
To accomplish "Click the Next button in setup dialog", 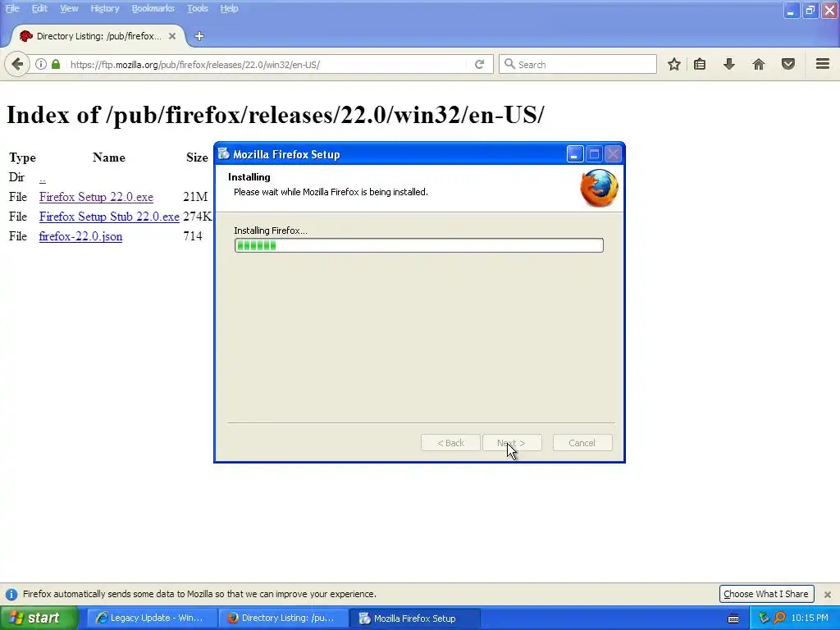I will tap(512, 443).
